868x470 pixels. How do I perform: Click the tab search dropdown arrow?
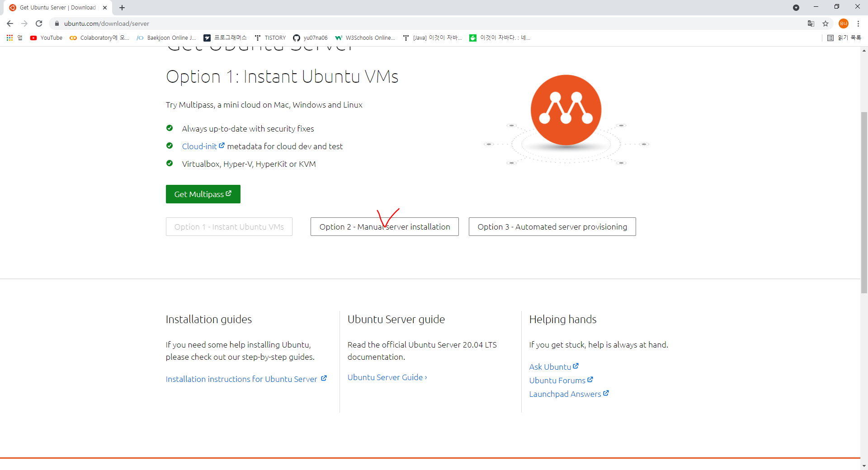796,8
